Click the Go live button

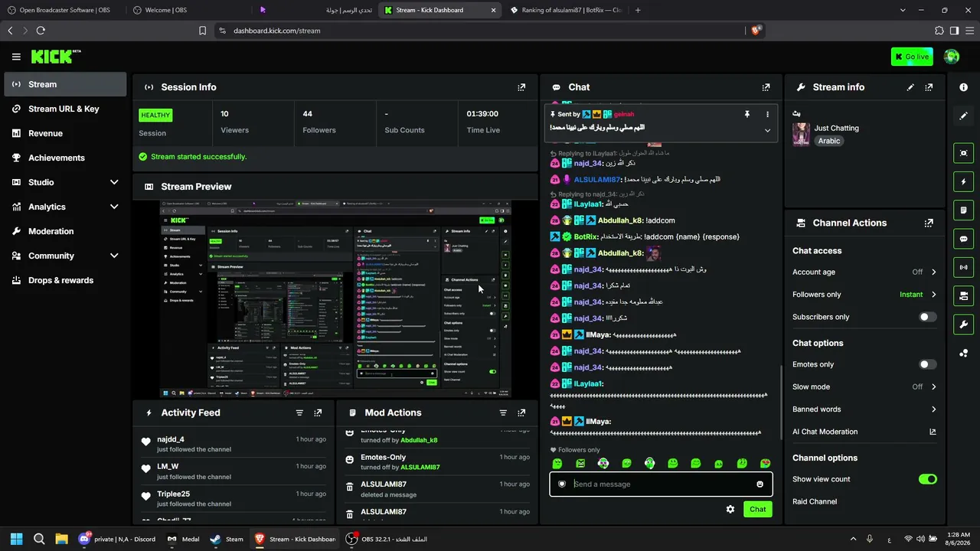coord(912,57)
